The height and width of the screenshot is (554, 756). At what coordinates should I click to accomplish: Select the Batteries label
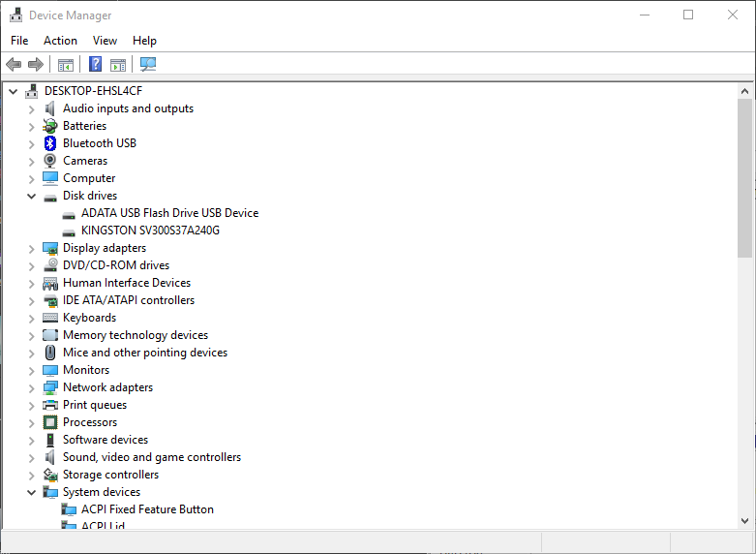(84, 126)
